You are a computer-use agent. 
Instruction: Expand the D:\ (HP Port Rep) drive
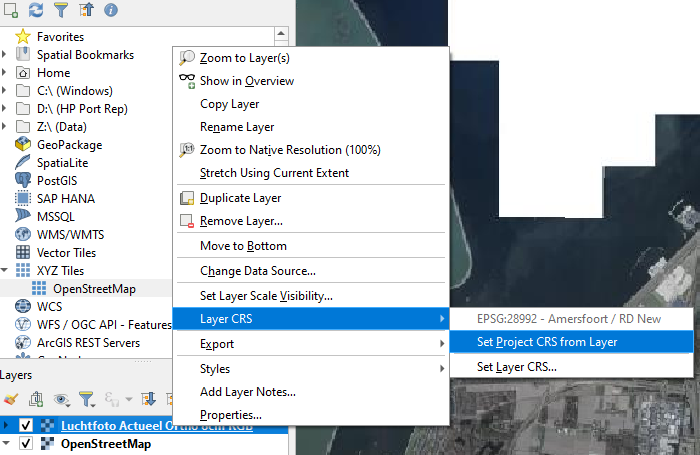(x=4, y=109)
